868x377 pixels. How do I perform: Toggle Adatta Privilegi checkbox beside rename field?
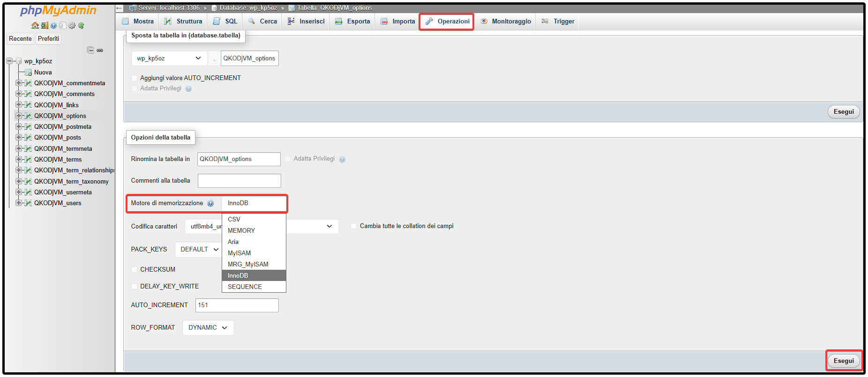pos(288,159)
